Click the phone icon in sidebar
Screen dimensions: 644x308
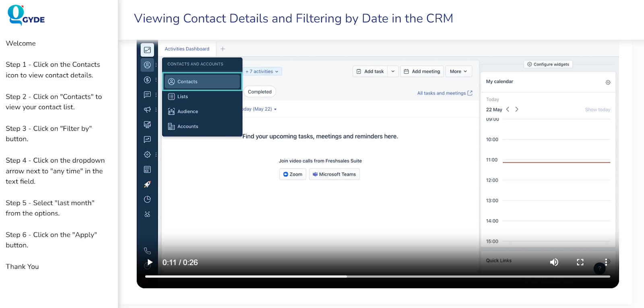[147, 250]
